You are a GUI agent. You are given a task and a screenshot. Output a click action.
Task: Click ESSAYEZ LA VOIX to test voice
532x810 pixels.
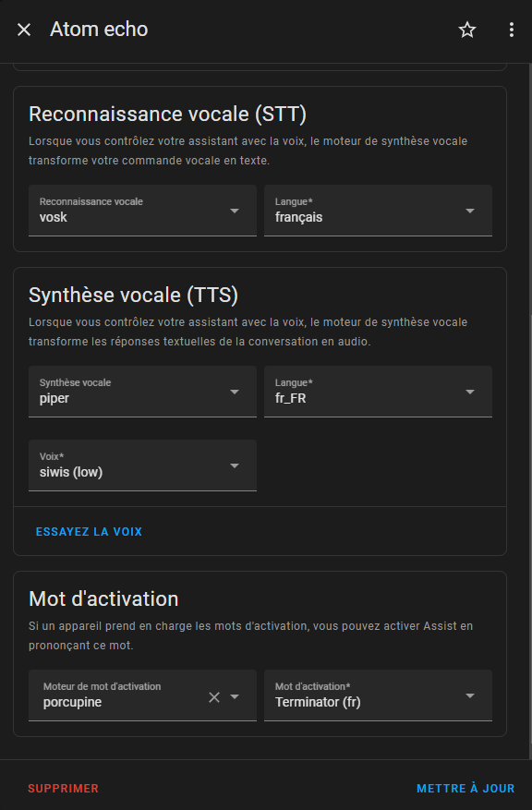tap(89, 532)
